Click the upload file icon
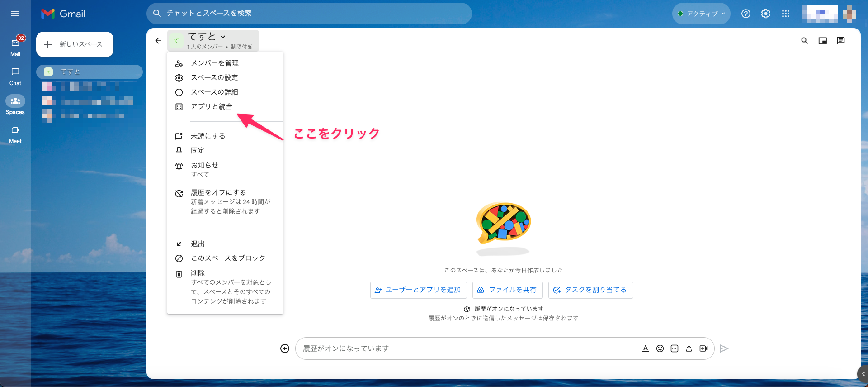The width and height of the screenshot is (868, 387). tap(689, 349)
